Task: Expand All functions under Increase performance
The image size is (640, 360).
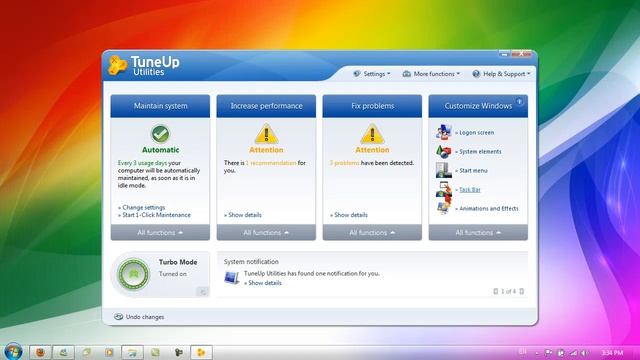Action: 266,232
